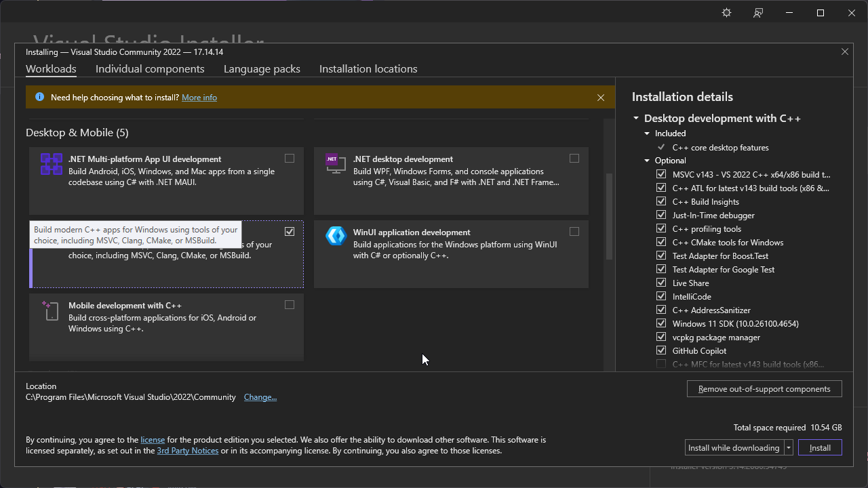
Task: Uncheck the C++ AddressSanitizer component
Action: pos(661,310)
